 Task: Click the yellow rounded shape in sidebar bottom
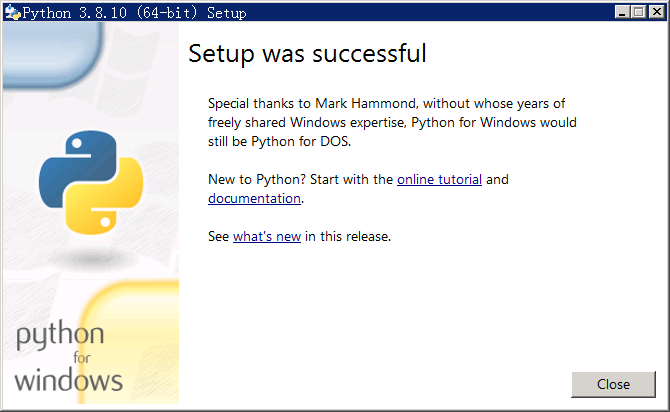click(x=130, y=342)
